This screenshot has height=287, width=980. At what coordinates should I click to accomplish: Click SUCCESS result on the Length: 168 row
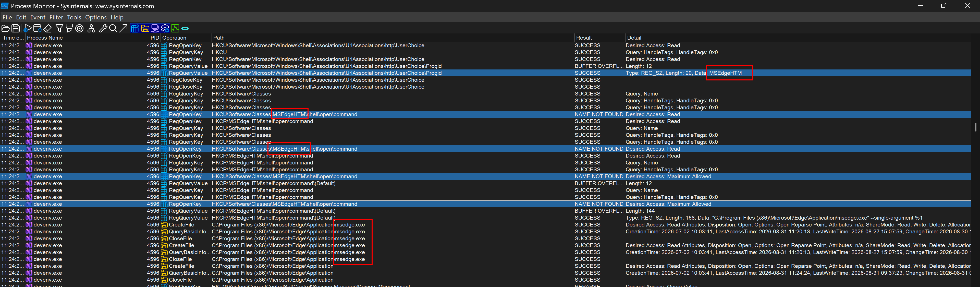point(587,218)
